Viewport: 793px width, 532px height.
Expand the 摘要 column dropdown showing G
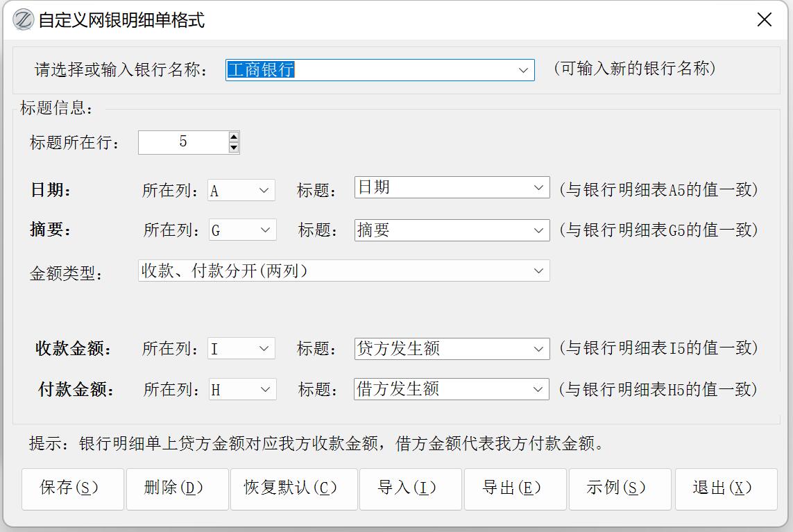click(264, 230)
